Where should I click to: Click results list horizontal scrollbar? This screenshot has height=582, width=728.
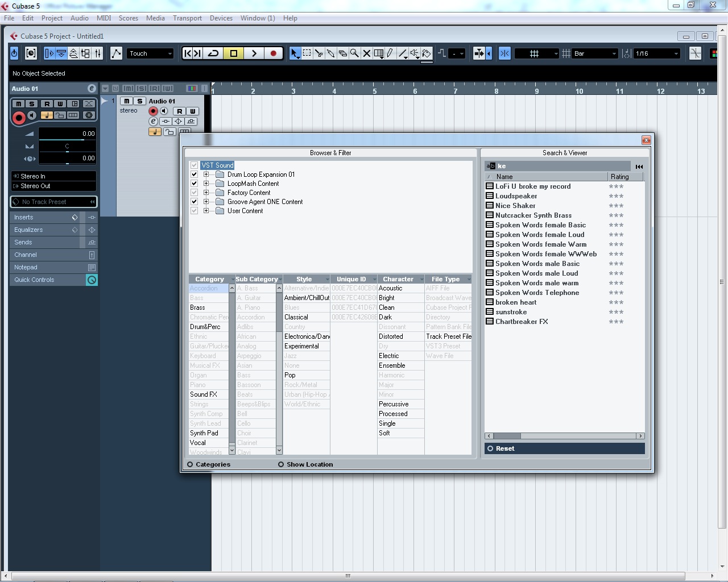[564, 436]
